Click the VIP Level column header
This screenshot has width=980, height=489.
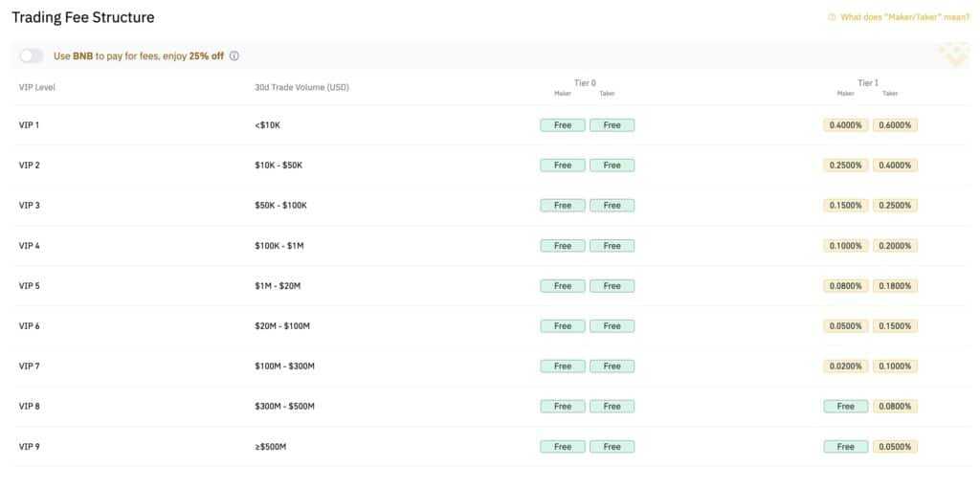click(37, 87)
